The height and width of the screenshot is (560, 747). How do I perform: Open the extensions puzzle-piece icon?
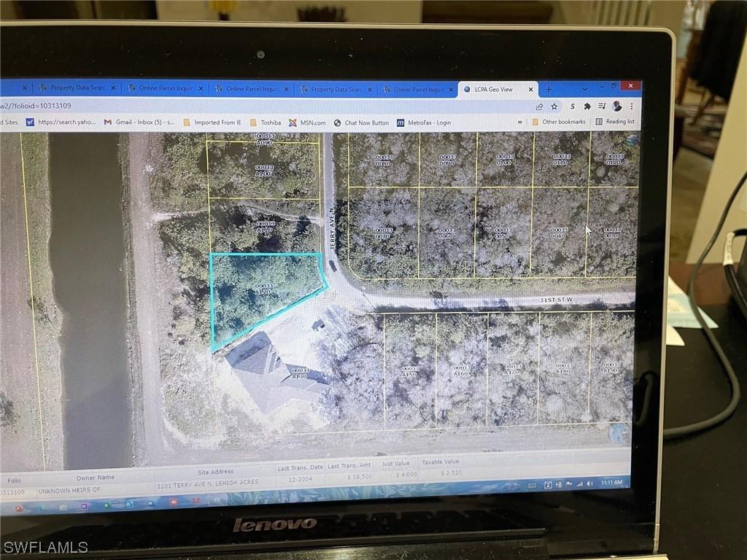pyautogui.click(x=587, y=106)
